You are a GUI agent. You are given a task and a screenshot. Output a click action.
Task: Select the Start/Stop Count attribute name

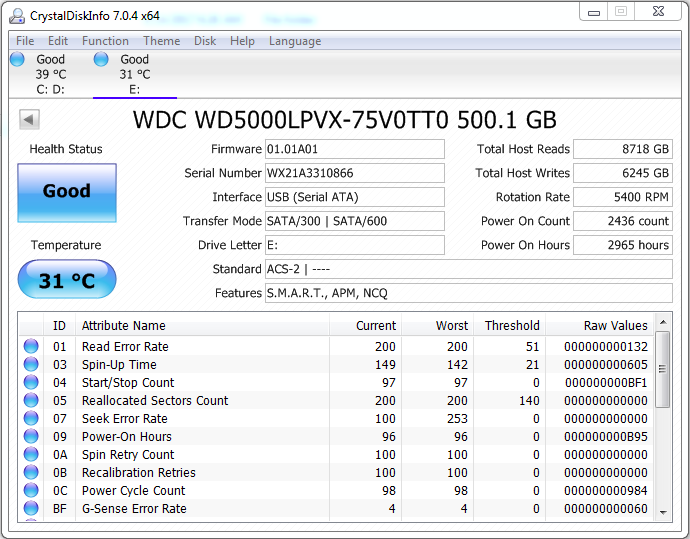pos(128,383)
